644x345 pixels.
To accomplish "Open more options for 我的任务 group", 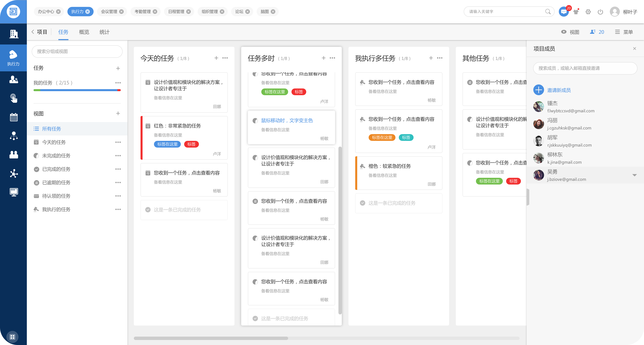I will [118, 83].
